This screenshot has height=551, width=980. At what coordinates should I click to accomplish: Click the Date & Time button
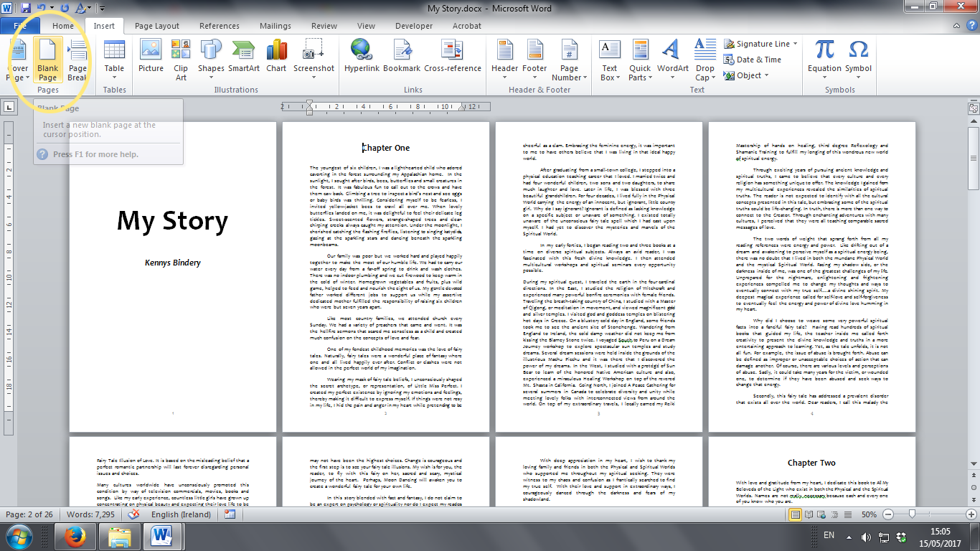(753, 60)
